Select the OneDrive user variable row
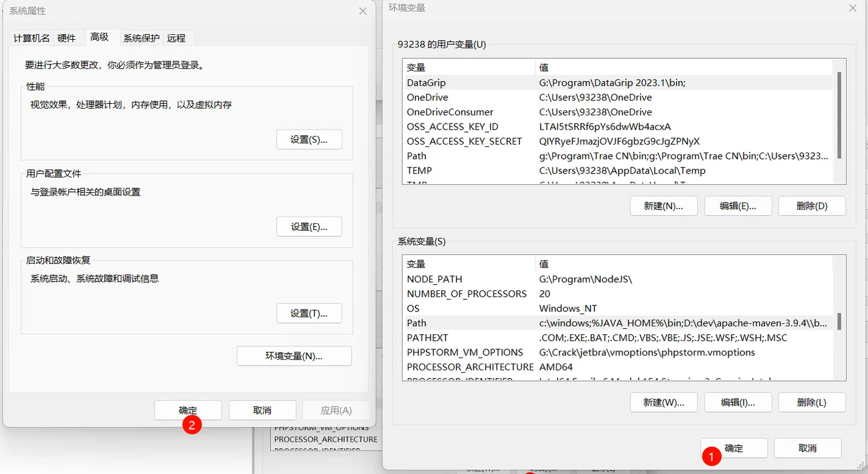This screenshot has height=474, width=868. point(617,97)
